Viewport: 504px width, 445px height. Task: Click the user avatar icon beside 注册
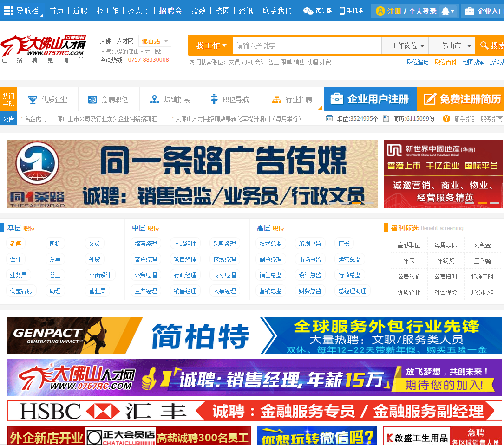pyautogui.click(x=380, y=11)
